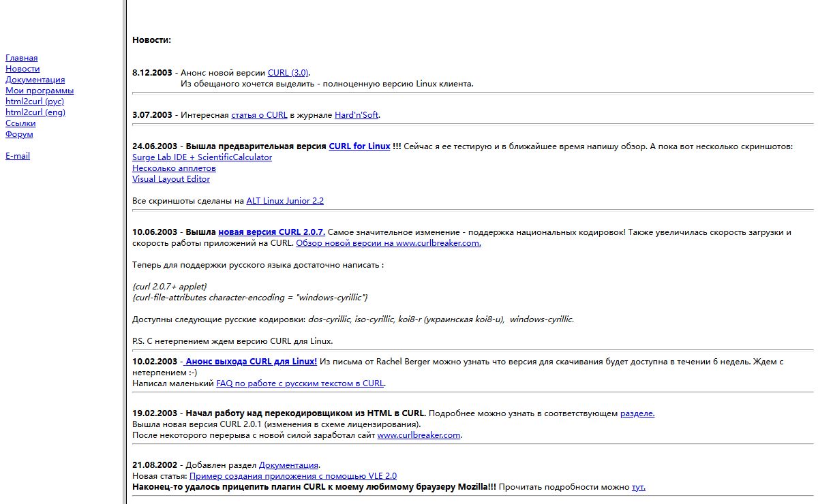
Task: Open the новая версия CURL 2.0.7 link
Action: [271, 232]
